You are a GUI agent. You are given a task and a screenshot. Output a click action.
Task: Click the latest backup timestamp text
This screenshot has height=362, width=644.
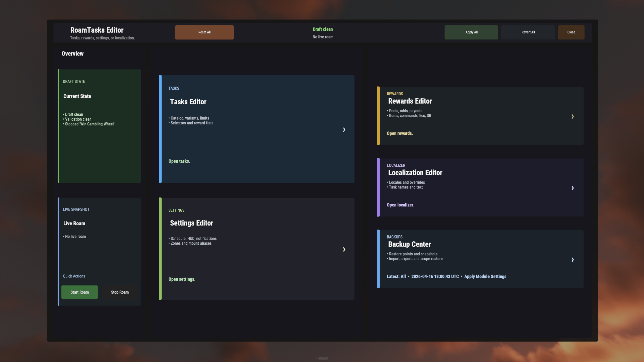click(x=435, y=276)
